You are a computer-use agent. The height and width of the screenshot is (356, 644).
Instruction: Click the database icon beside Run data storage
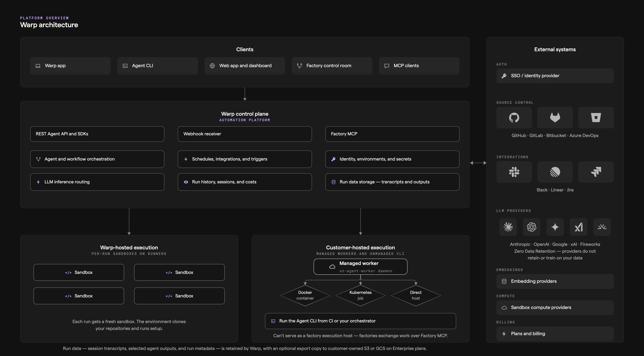[333, 182]
